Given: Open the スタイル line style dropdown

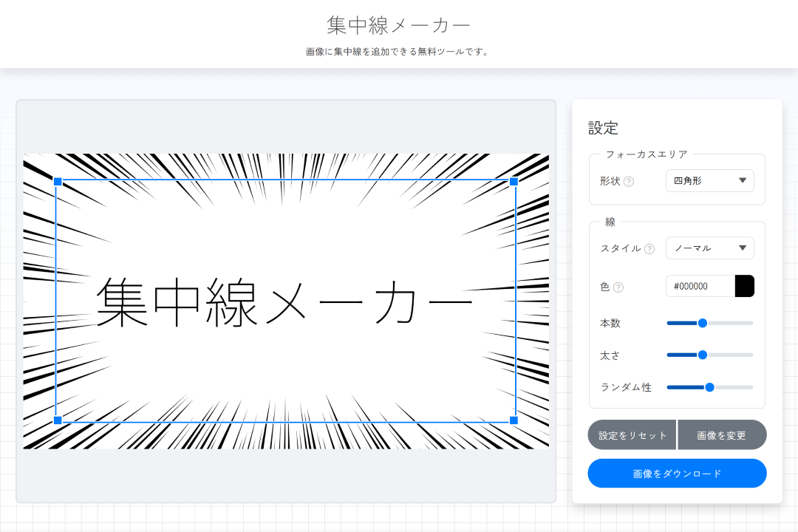Looking at the screenshot, I should (709, 248).
